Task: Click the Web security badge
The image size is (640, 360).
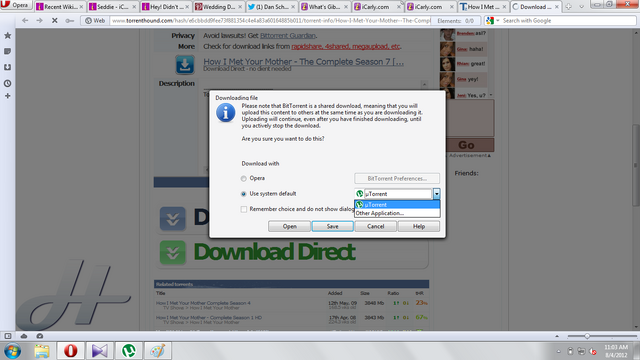Action: tap(95, 20)
